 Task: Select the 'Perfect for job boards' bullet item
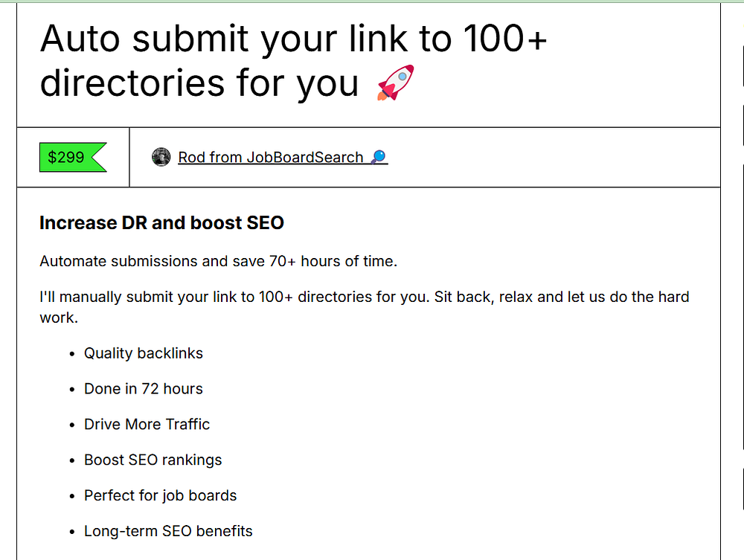point(160,496)
